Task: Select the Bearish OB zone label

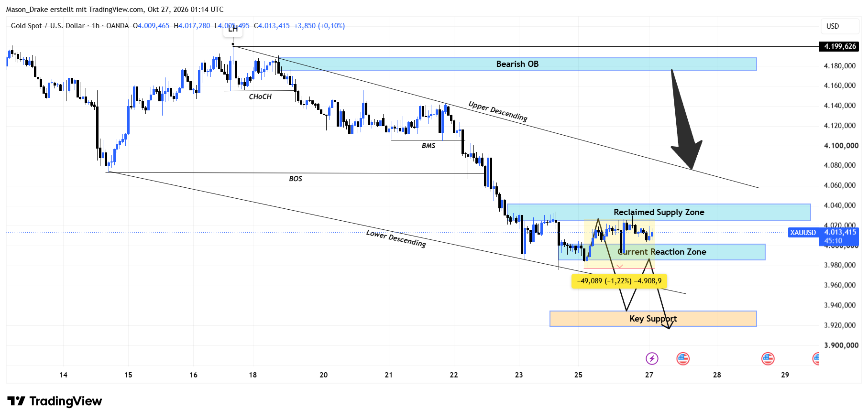Action: (x=517, y=64)
